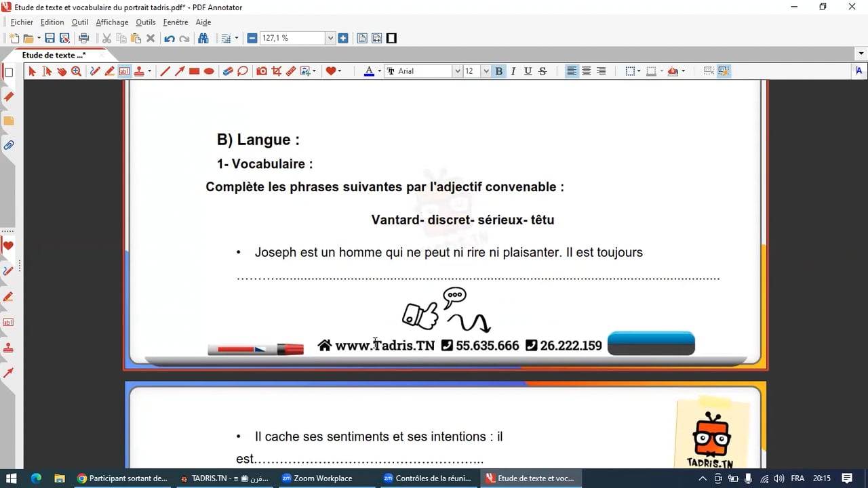Pick the Arrow drawing tool in top toolbar
The image size is (868, 488).
click(180, 71)
